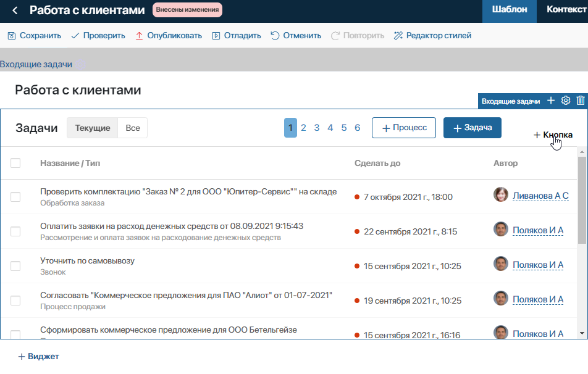Viewport: 588px width, 374px height.
Task: Open the Редактор стилей style editor
Action: click(433, 36)
